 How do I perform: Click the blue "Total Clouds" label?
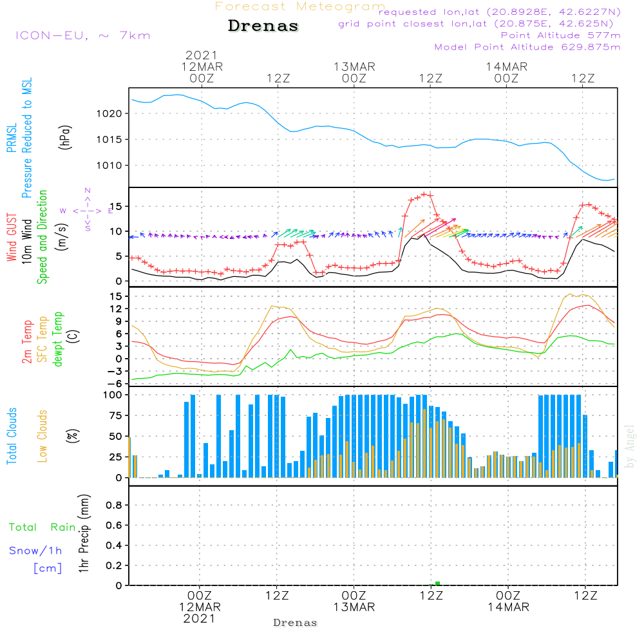pos(12,436)
